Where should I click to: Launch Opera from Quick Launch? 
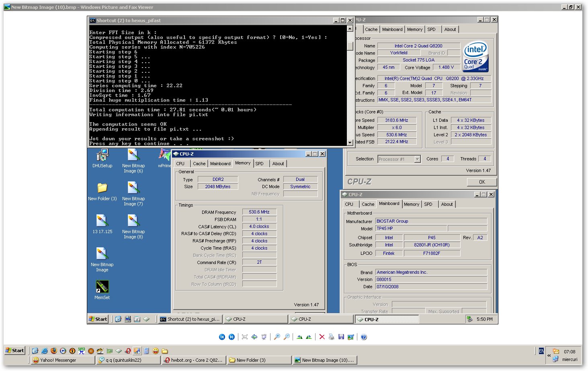coord(128,351)
